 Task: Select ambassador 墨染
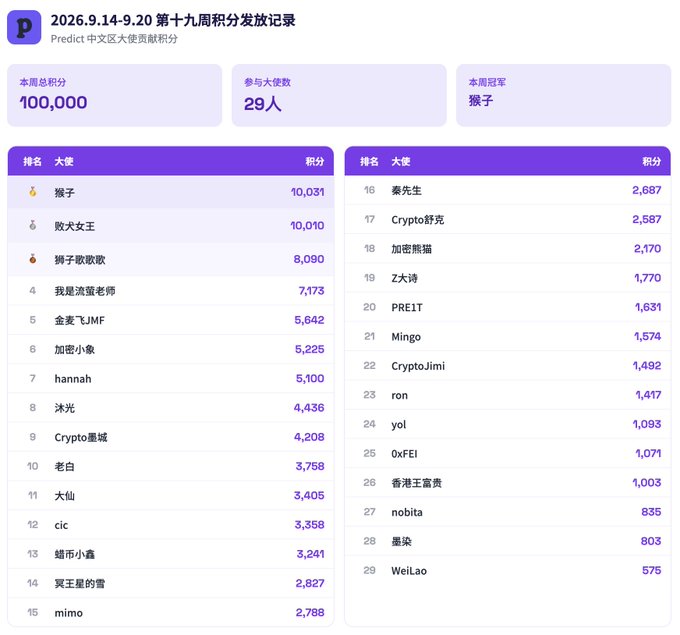402,541
